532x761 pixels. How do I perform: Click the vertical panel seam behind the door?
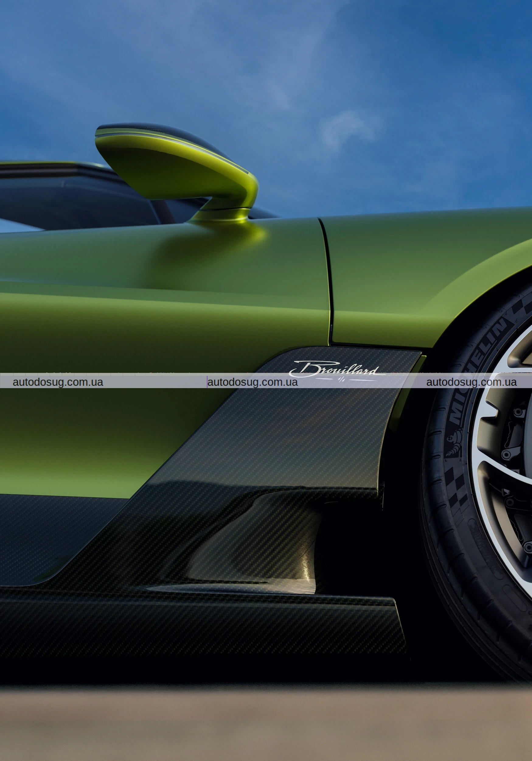tap(327, 282)
